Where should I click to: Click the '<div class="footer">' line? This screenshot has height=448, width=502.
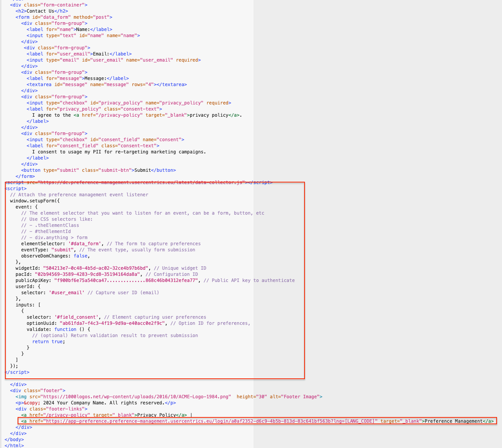tap(37, 391)
